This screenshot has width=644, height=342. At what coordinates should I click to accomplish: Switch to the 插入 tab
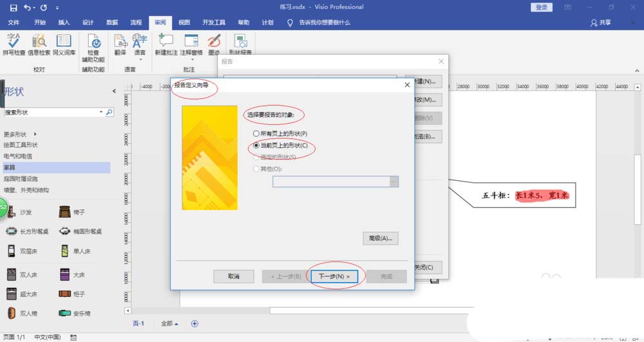[x=64, y=23]
